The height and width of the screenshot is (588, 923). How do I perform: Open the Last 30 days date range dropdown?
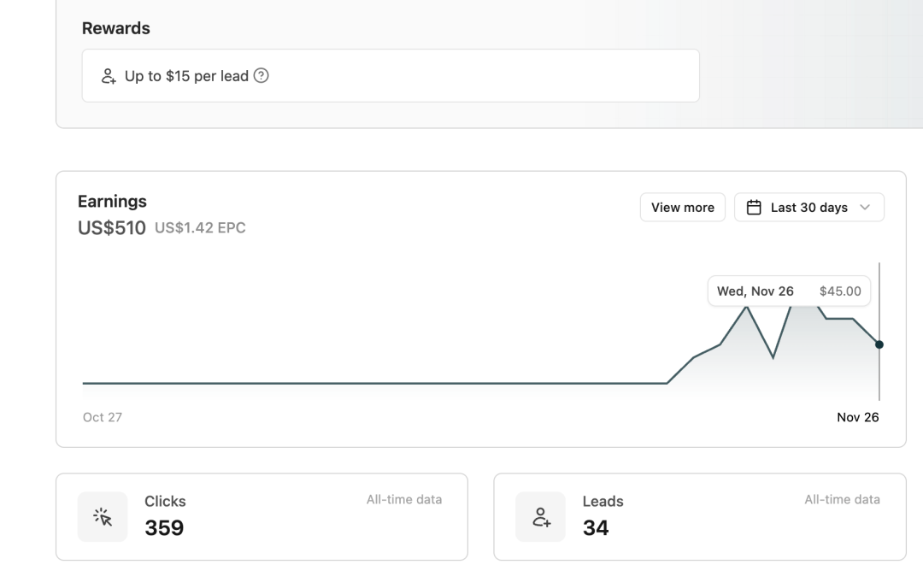click(x=808, y=207)
